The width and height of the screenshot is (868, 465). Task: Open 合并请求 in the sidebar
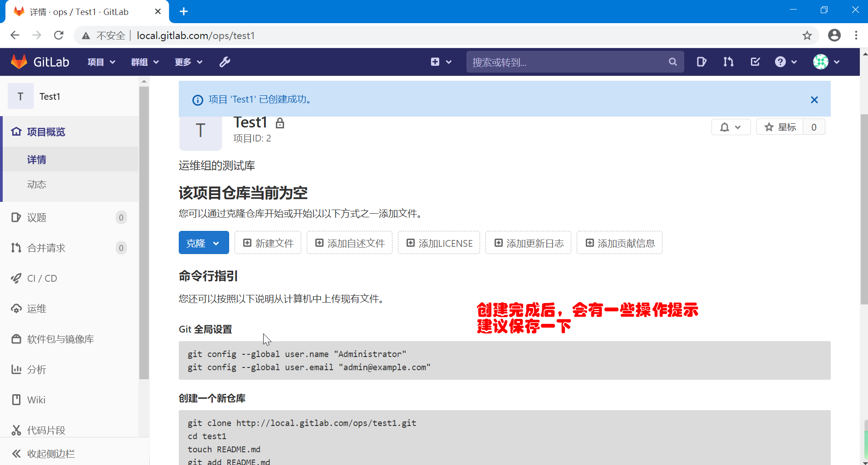pos(69,248)
